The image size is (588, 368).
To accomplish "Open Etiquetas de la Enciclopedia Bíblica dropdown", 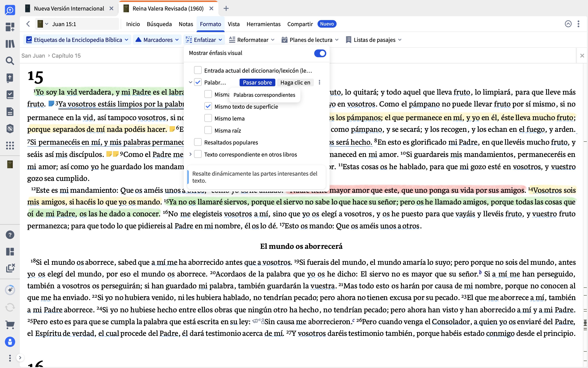I will (77, 40).
